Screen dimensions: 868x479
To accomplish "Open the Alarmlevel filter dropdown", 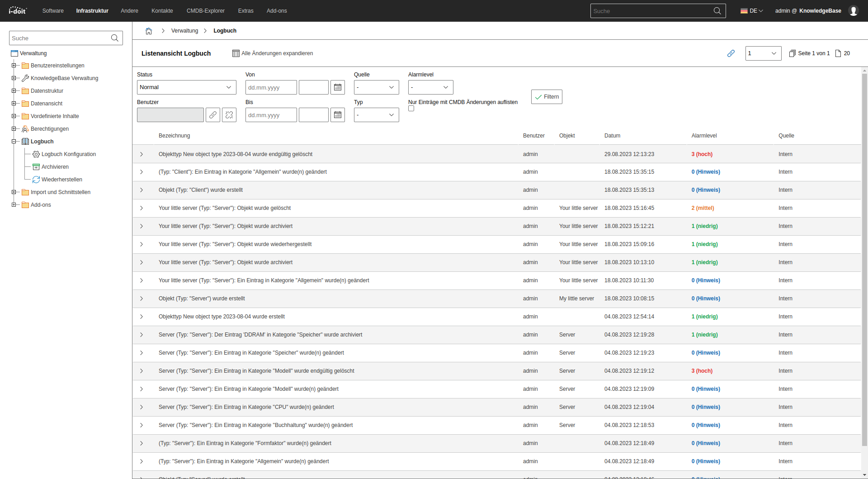I will [x=430, y=87].
